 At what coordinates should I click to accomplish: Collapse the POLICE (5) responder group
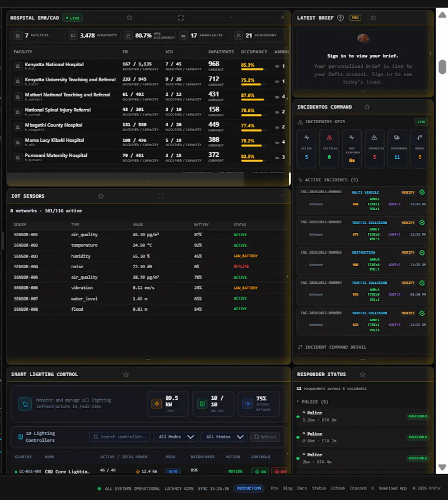312,402
